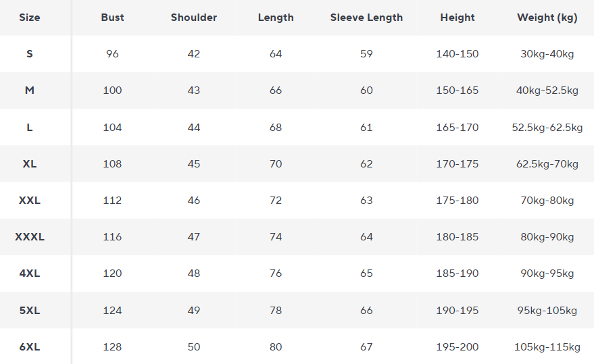Click the Length column header

(x=276, y=18)
